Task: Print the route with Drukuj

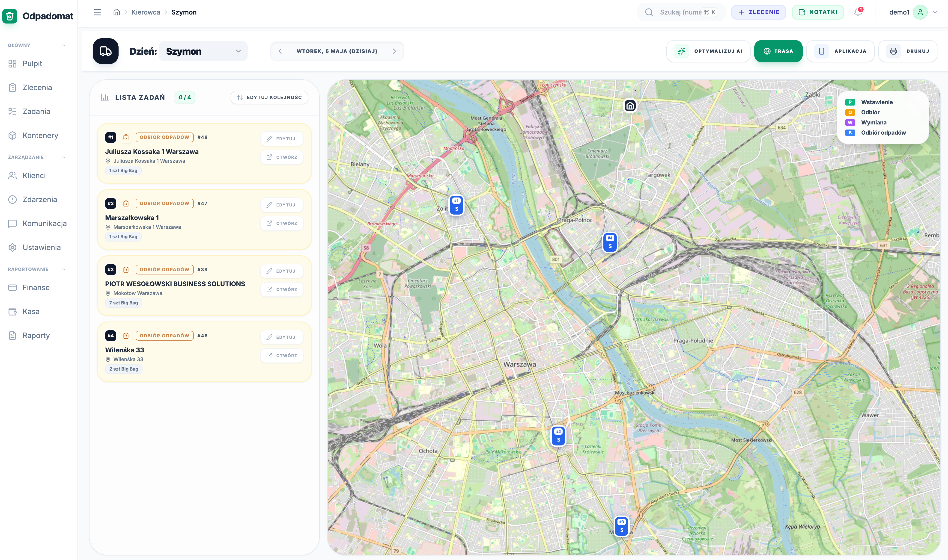Action: coord(908,51)
